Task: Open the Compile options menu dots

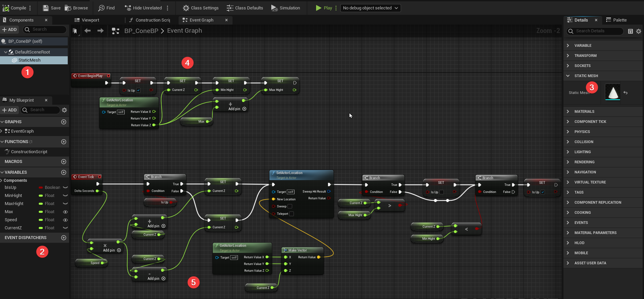Action: click(x=30, y=8)
